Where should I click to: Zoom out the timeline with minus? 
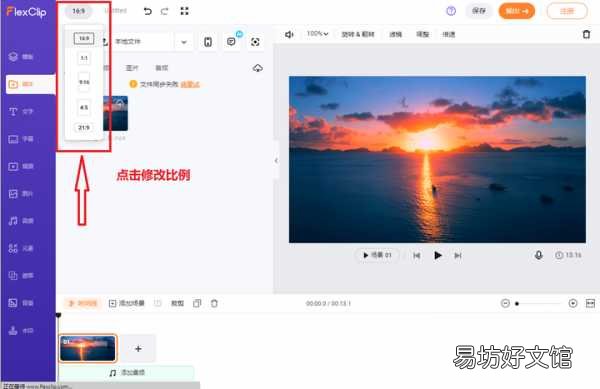(x=505, y=303)
